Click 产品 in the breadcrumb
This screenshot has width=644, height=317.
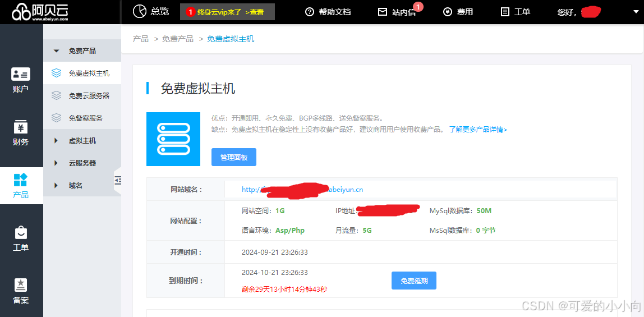pyautogui.click(x=140, y=39)
